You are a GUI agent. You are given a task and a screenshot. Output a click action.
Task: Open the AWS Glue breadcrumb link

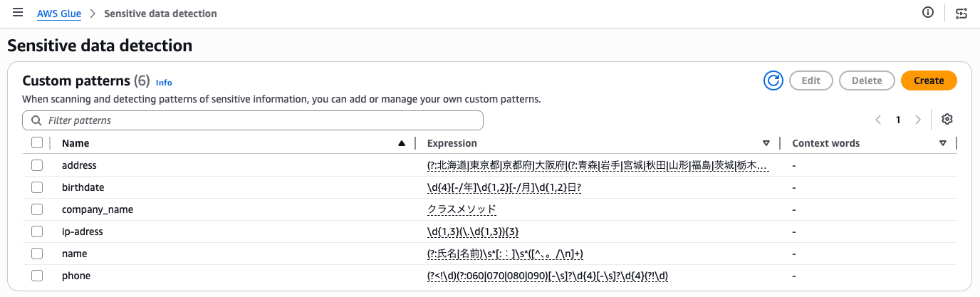point(59,14)
